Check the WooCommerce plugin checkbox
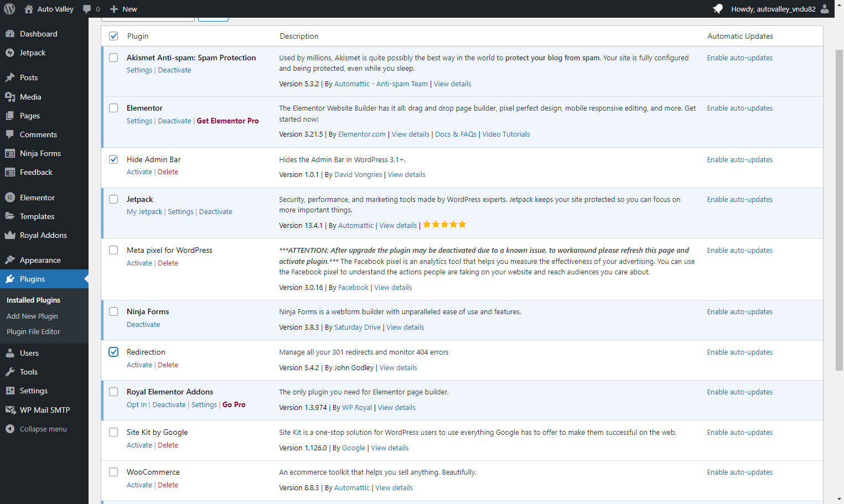Viewport: 844px width, 504px height. 113,472
